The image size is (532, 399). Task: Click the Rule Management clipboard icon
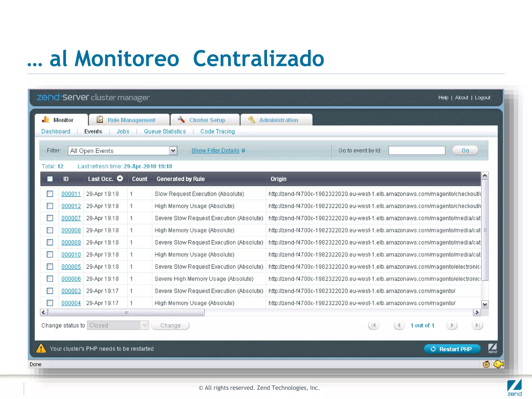(x=100, y=119)
